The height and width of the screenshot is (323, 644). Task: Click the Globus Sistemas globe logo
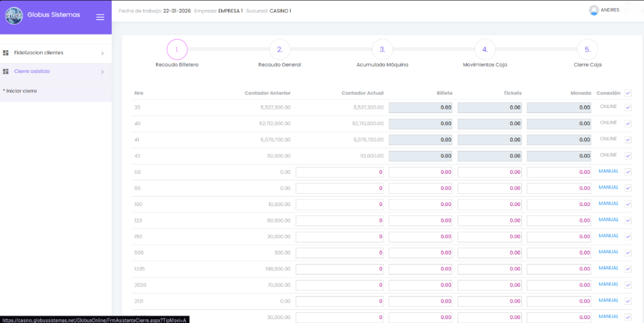pos(14,16)
